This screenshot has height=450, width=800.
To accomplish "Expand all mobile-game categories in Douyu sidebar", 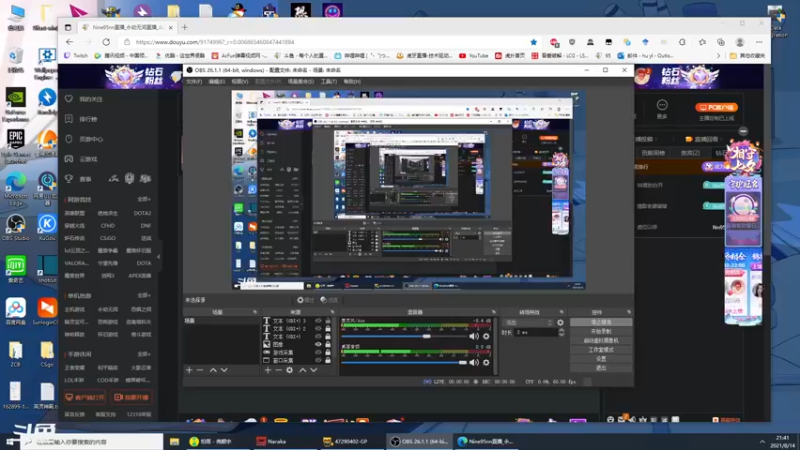I will click(x=144, y=354).
